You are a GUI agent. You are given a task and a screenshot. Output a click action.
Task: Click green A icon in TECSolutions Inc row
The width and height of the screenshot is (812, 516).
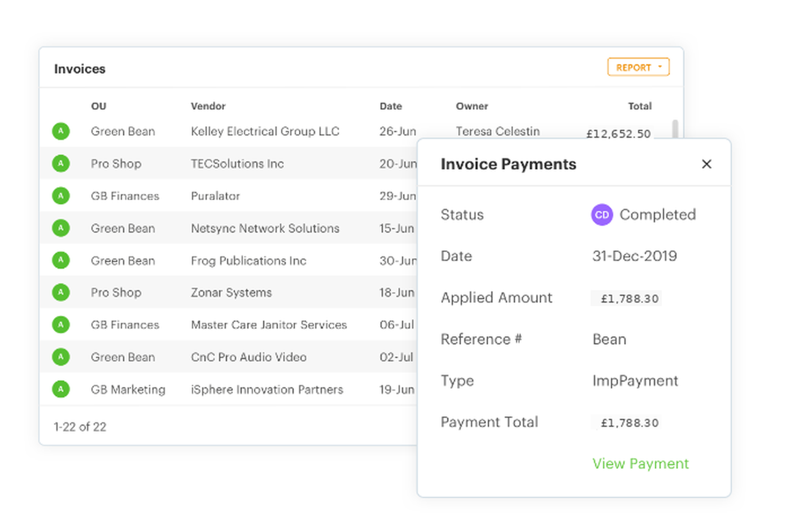point(61,163)
